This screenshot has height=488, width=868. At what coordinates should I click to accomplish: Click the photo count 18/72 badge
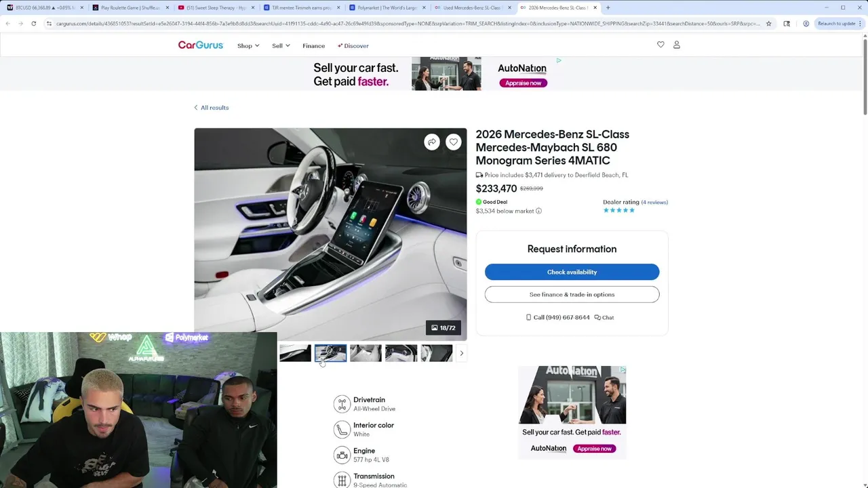(443, 328)
